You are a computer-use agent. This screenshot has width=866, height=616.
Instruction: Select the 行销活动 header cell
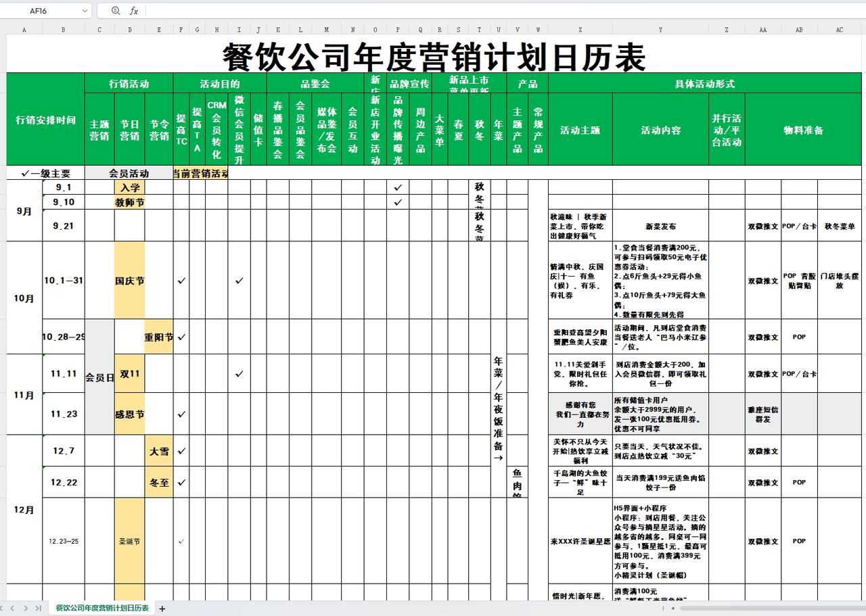click(129, 83)
